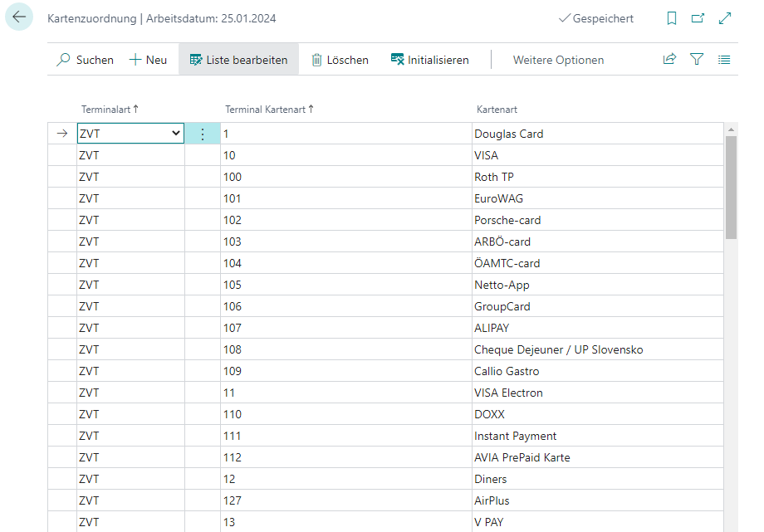Open Weitere Optionen menu
This screenshot has width=764, height=532.
point(558,60)
